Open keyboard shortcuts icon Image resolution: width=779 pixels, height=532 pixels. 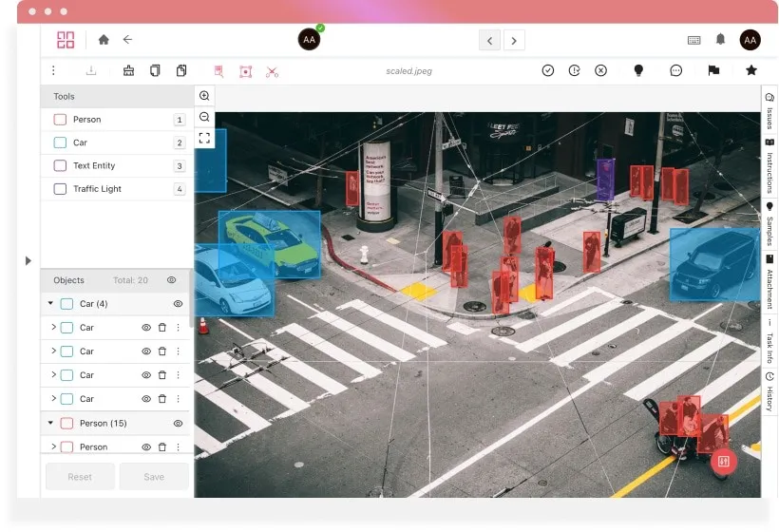(x=693, y=40)
